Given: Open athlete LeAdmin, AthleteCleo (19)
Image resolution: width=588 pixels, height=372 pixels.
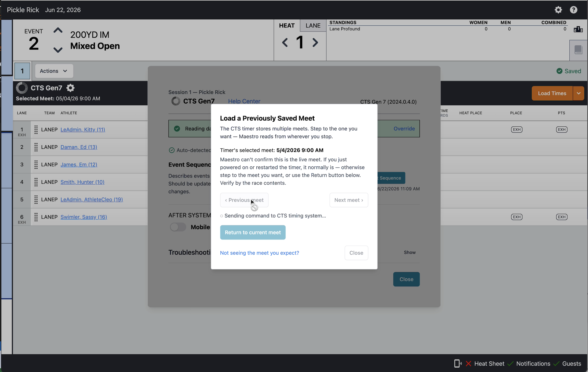Looking at the screenshot, I should [x=92, y=199].
